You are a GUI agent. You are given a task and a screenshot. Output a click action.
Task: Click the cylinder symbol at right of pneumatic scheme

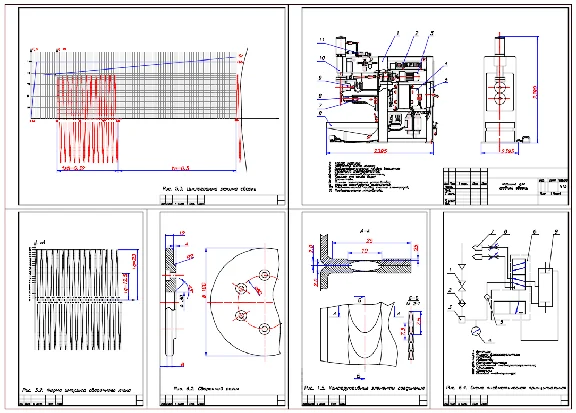(546, 287)
